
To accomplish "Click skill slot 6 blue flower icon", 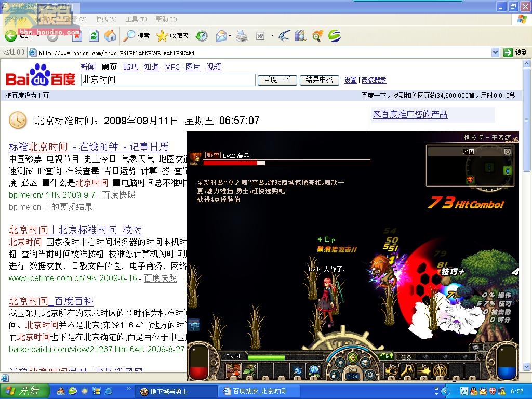I will click(314, 371).
